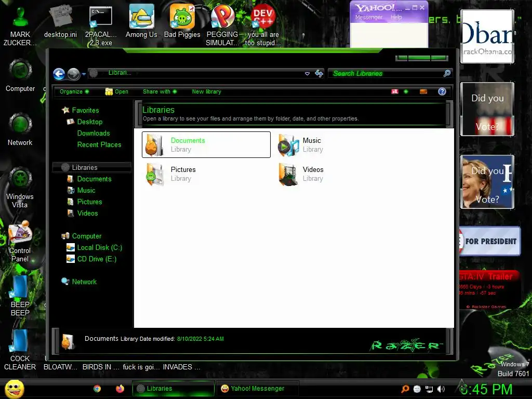
Task: Switch to Libraries taskbar button
Action: 174,389
